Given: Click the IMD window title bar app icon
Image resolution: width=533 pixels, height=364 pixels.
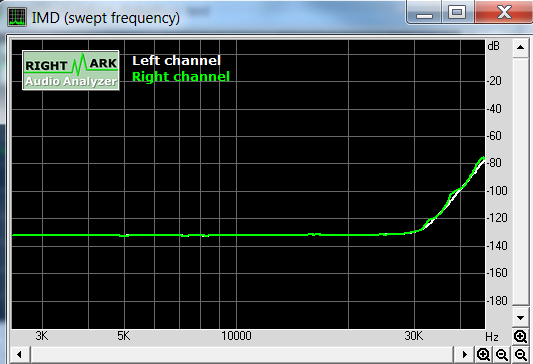Looking at the screenshot, I should (x=17, y=17).
